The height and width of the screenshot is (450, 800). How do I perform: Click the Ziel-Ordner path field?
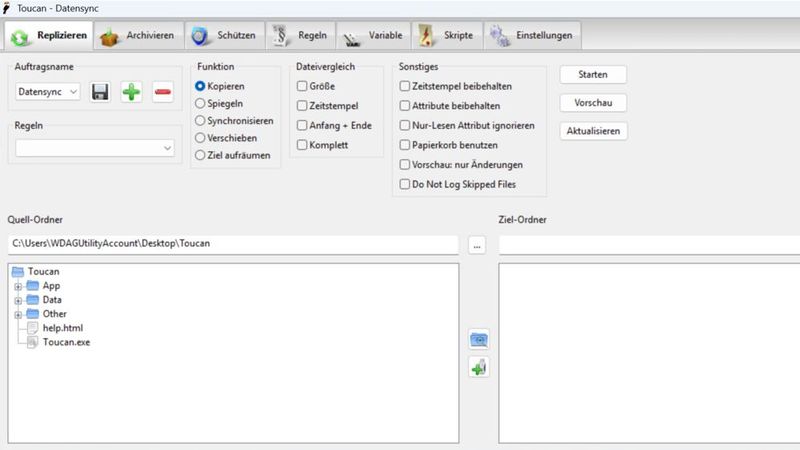[649, 245]
